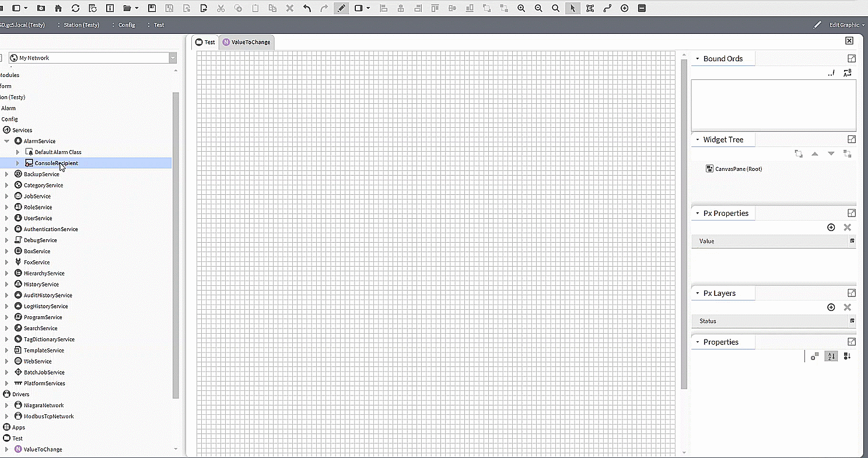
Task: Expand the BackupService tree node
Action: (6, 174)
